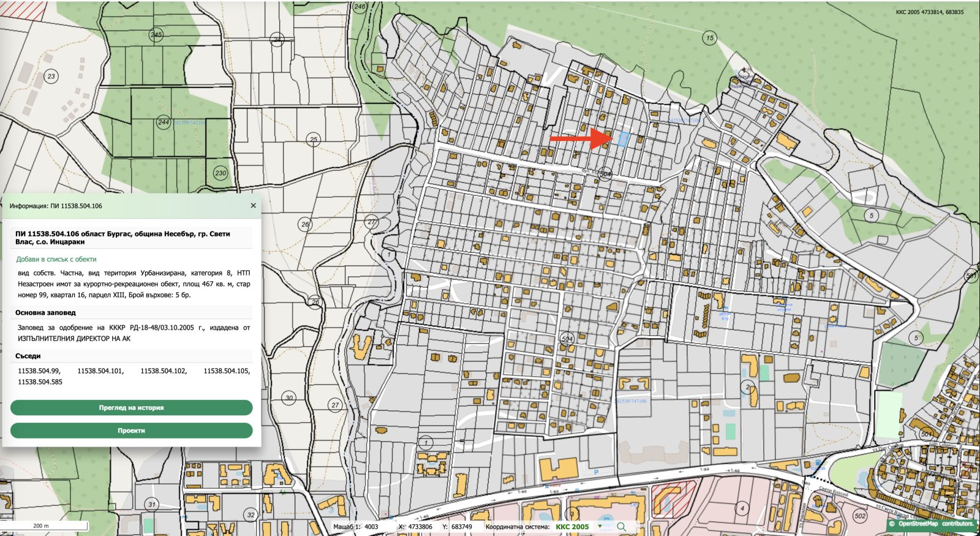
Task: Select the blue highlighted parcel at the red arrow
Action: tap(623, 139)
